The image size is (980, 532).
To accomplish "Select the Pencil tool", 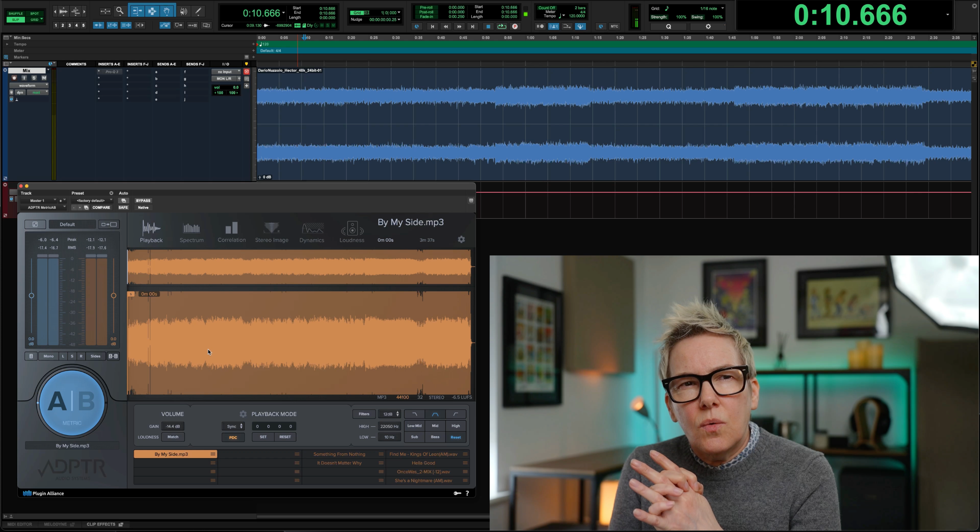I will pyautogui.click(x=198, y=11).
